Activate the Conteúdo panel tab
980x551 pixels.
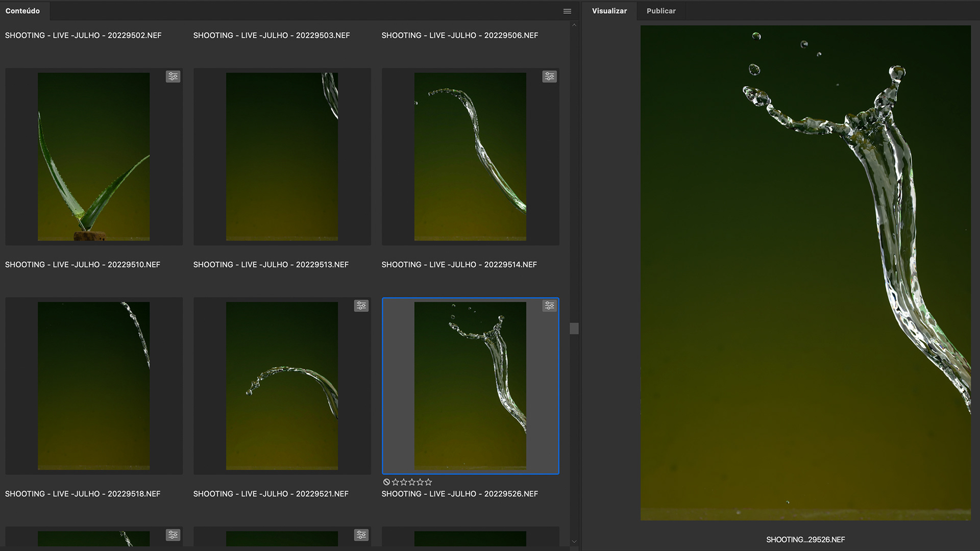22,11
